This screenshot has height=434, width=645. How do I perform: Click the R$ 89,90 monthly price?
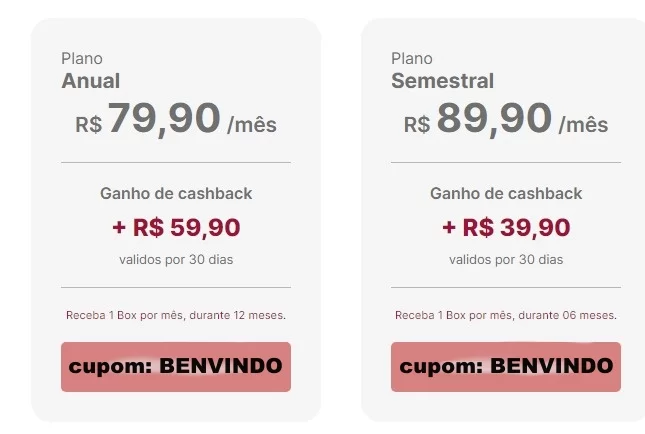point(494,120)
